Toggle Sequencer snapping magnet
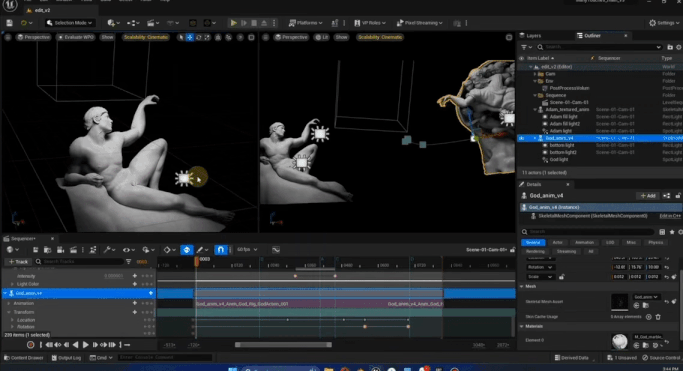 (x=220, y=250)
